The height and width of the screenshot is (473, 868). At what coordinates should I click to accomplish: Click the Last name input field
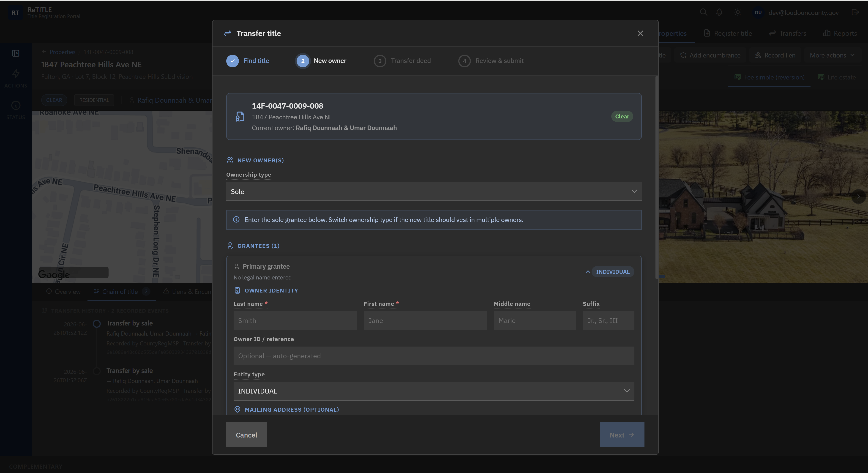tap(295, 321)
